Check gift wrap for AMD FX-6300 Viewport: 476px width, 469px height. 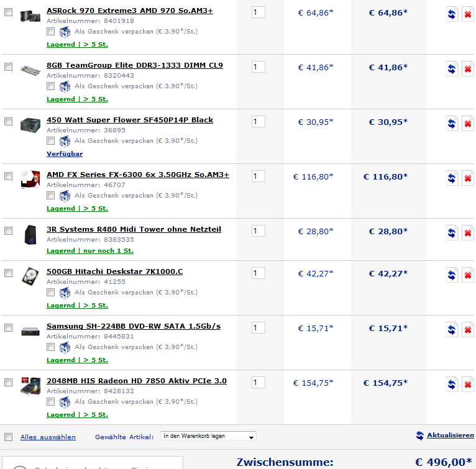tap(51, 195)
